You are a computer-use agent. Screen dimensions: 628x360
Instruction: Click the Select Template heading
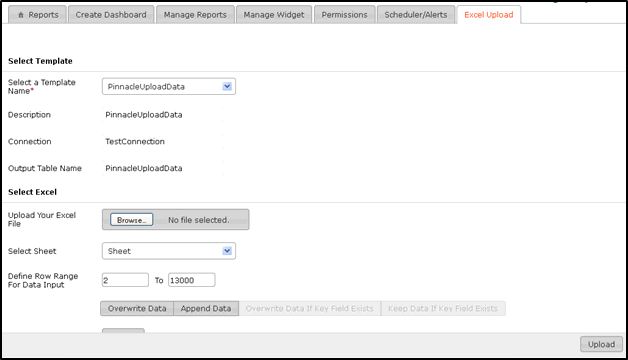click(40, 61)
